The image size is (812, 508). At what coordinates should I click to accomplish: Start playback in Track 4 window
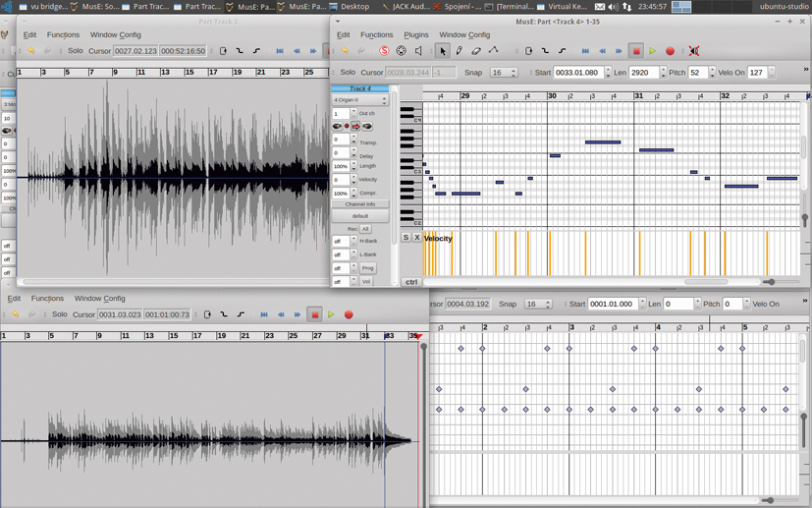pyautogui.click(x=653, y=51)
